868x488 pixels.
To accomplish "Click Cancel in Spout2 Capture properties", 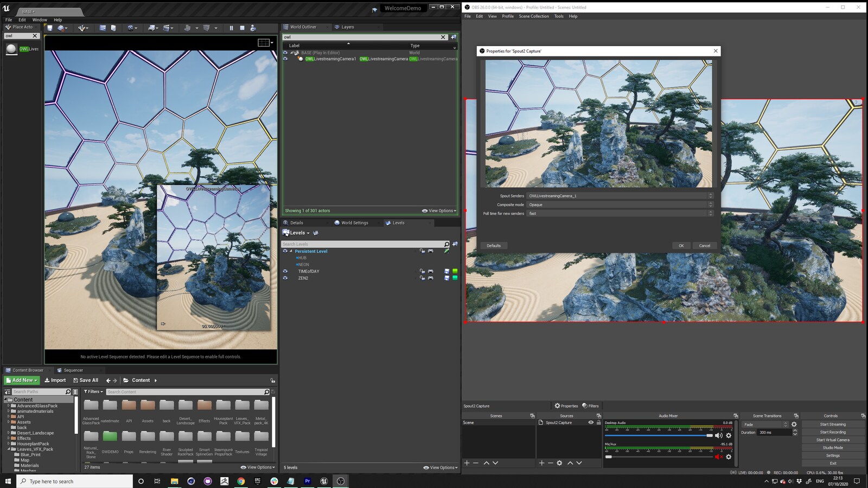I will 705,246.
